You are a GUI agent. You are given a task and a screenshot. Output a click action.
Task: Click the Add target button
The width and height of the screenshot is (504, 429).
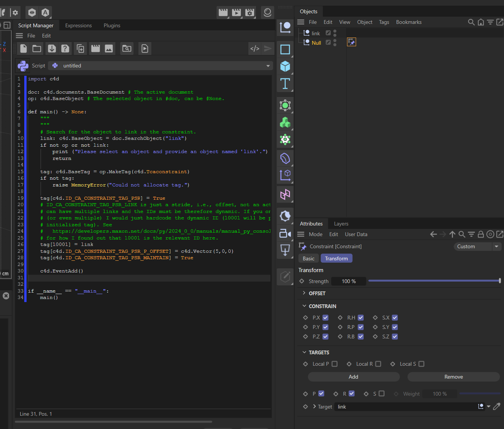[353, 377]
